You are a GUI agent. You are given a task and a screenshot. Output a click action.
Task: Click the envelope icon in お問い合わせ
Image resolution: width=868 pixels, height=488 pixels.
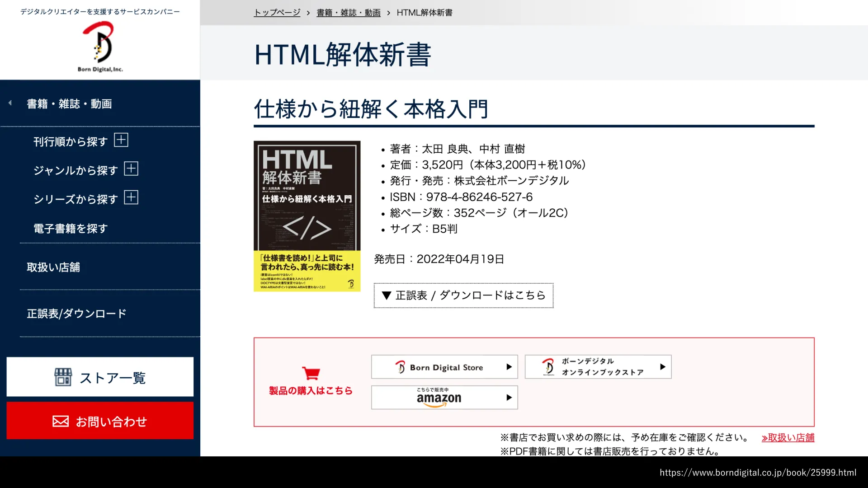click(61, 422)
